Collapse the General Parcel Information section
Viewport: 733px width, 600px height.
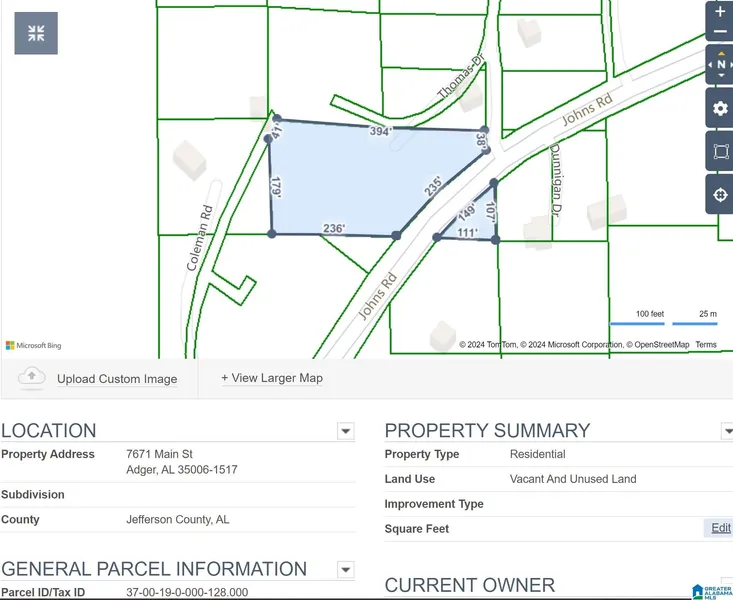345,570
